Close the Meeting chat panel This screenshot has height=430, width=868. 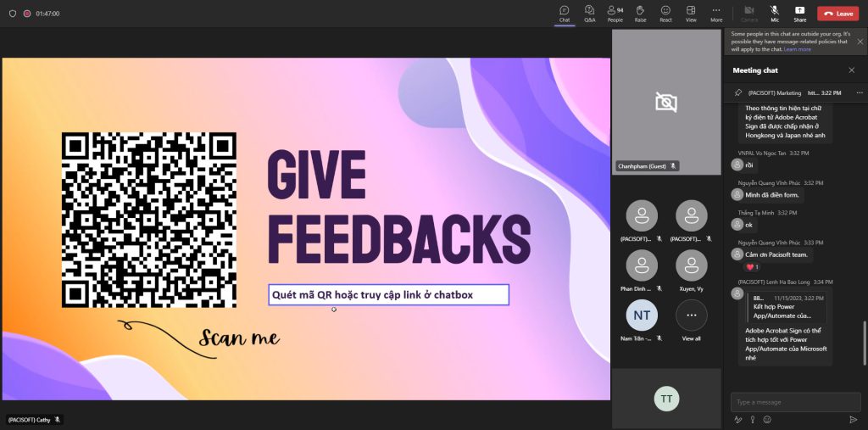(851, 70)
